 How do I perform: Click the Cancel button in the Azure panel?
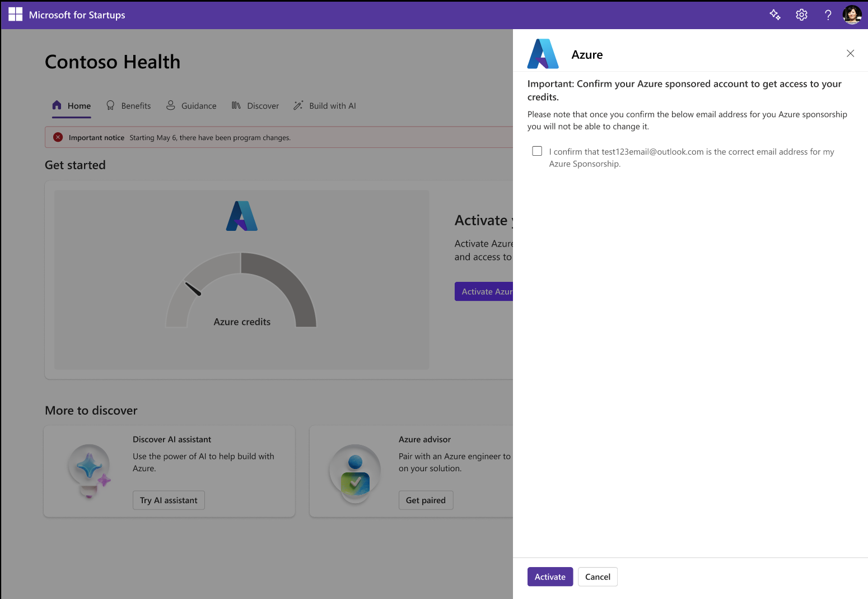(598, 577)
